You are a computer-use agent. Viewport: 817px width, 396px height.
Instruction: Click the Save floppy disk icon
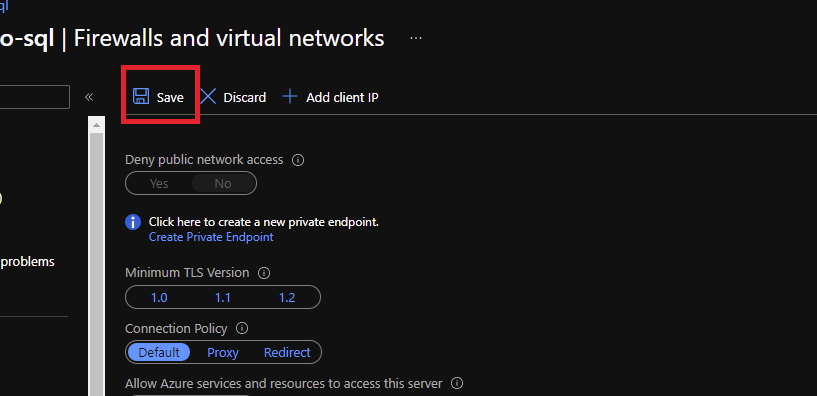[x=141, y=96]
